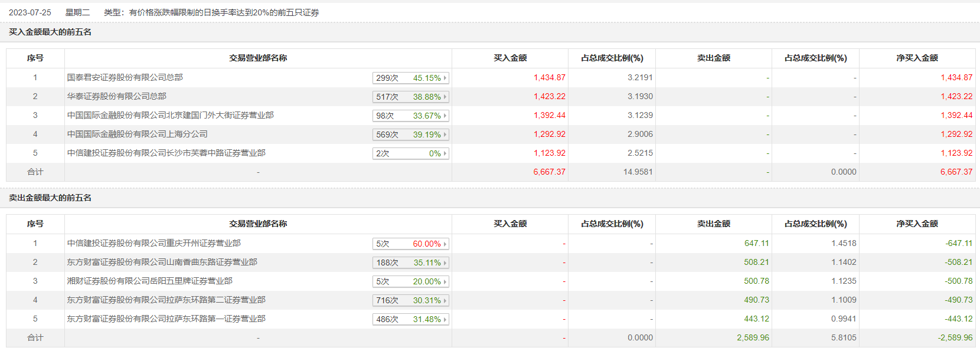
Task: Click 中信建投长沙市芙蓉中路证券营业部 link
Action: (x=166, y=153)
